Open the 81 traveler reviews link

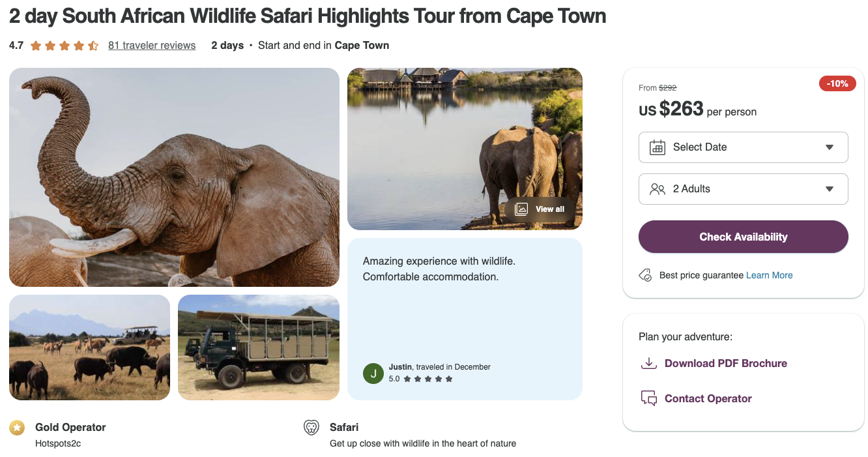click(152, 45)
